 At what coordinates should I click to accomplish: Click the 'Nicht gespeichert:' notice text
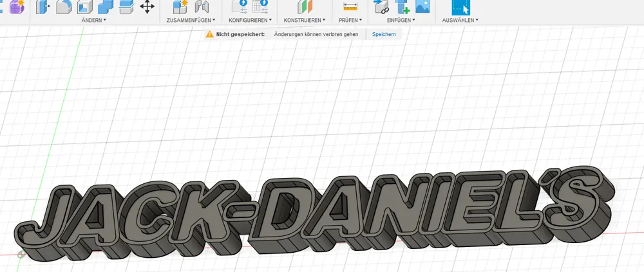[240, 35]
